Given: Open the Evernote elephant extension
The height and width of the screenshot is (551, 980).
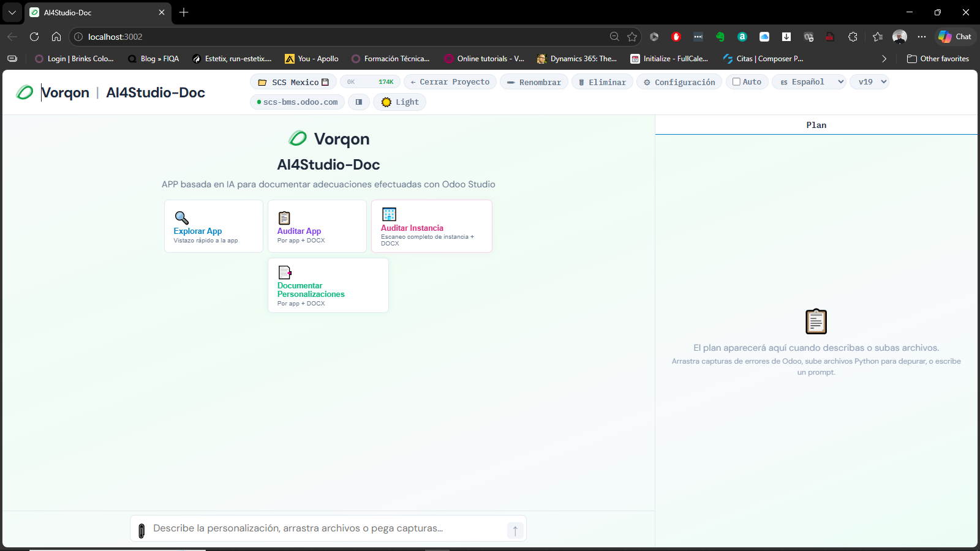Looking at the screenshot, I should pyautogui.click(x=720, y=37).
